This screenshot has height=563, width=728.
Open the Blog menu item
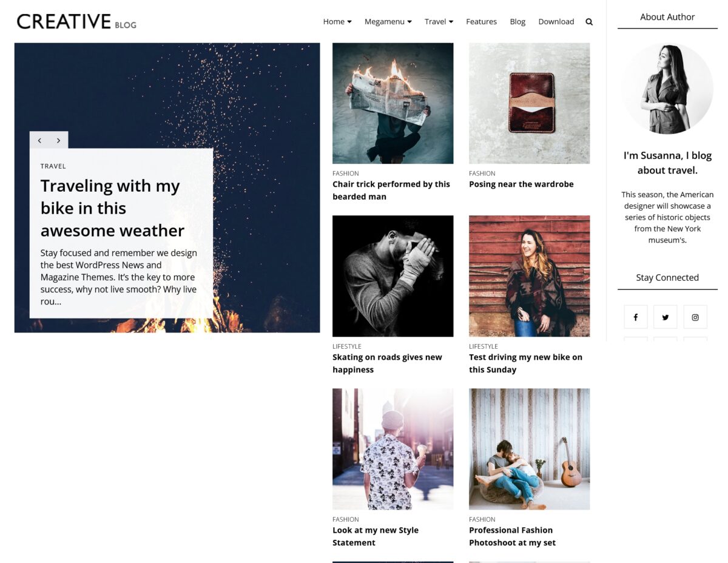(517, 21)
